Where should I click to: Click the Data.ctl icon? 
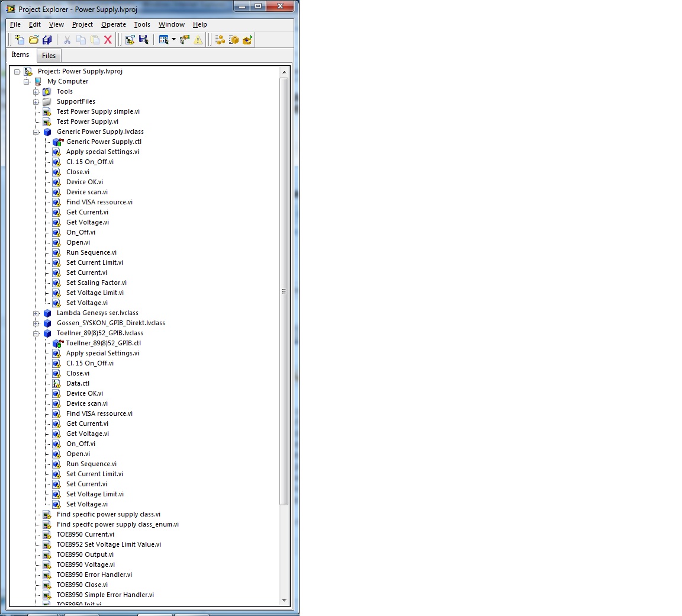57,384
